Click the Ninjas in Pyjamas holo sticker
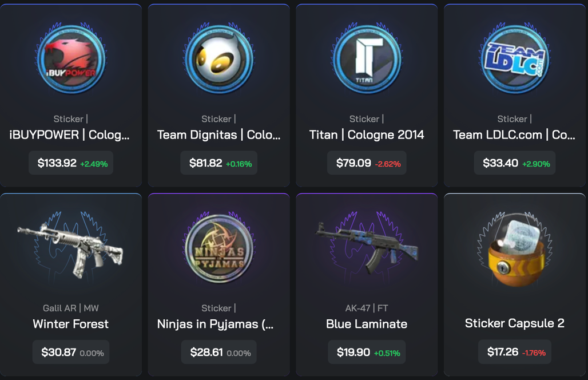 (219, 248)
